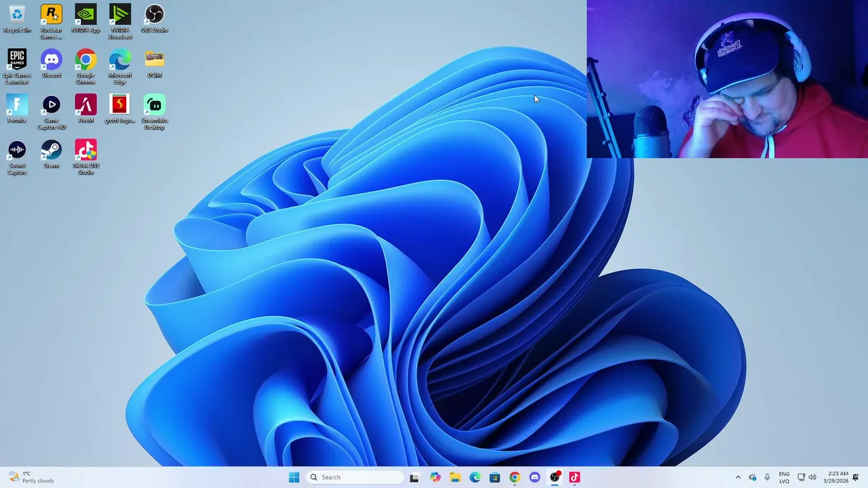The image size is (868, 488).
Task: Select the Fortnite desktop shortcut
Action: [17, 109]
